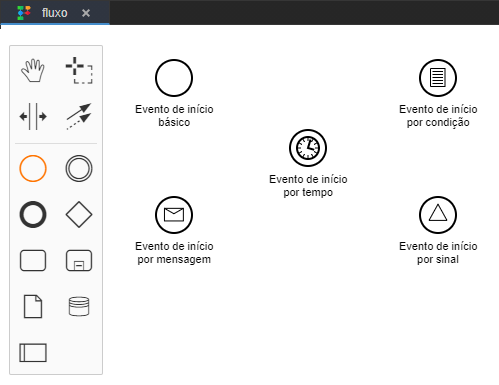Activate the hand tool in palette
Viewport: 499px width, 385px height.
point(33,70)
